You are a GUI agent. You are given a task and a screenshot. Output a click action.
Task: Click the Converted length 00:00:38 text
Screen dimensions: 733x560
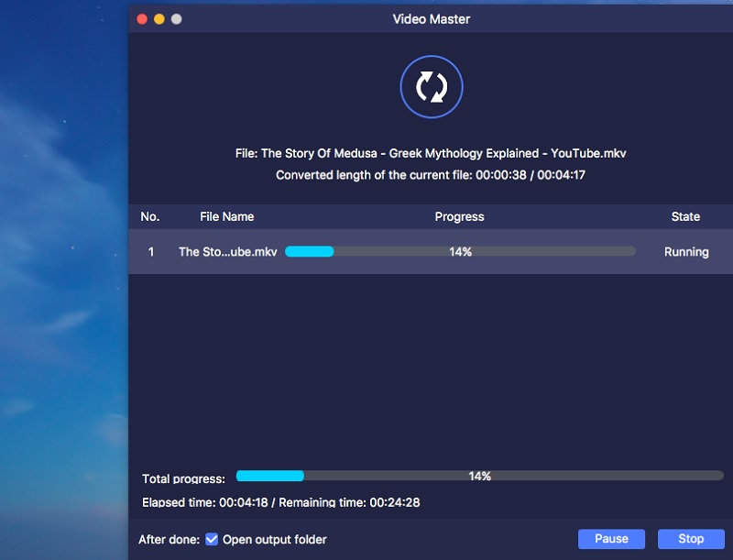coord(430,175)
